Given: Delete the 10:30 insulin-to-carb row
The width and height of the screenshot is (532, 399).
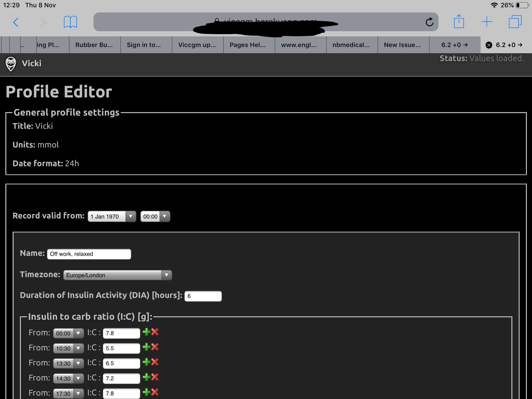Looking at the screenshot, I should point(155,348).
